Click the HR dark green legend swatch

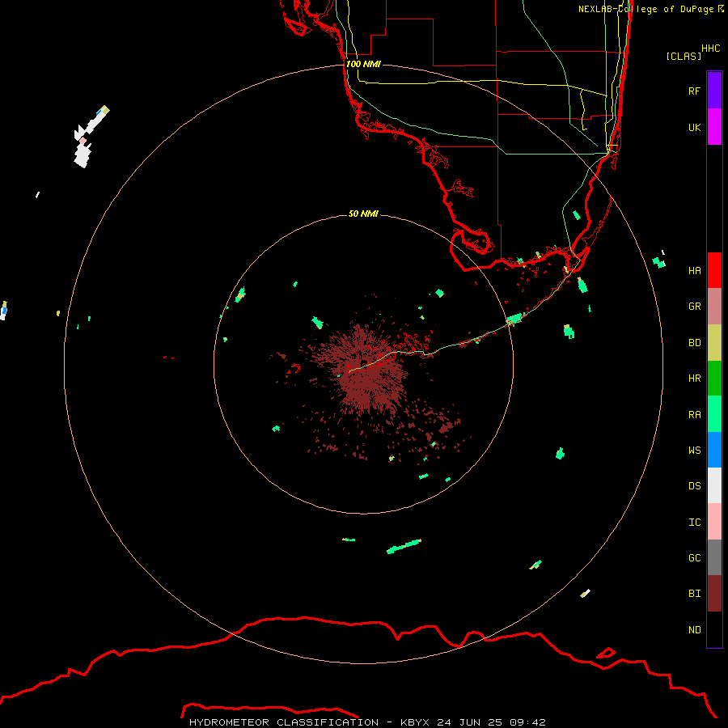(714, 379)
